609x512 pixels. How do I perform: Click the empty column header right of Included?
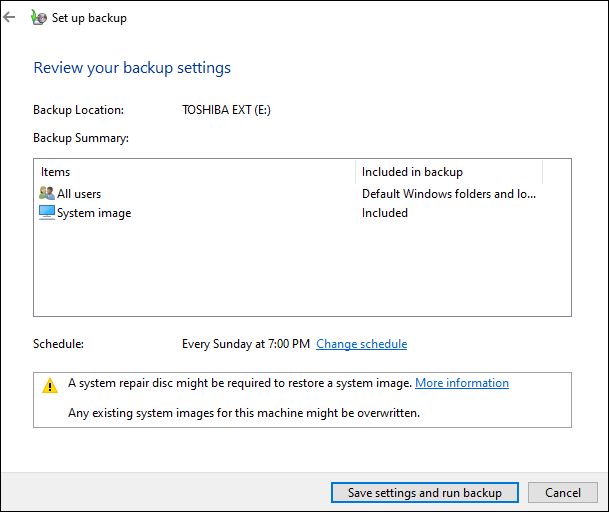click(556, 172)
